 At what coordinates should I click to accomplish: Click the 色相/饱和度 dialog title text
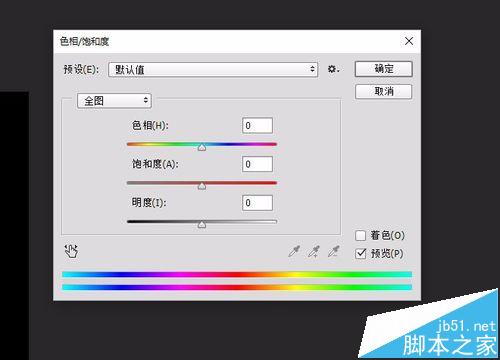pos(84,41)
